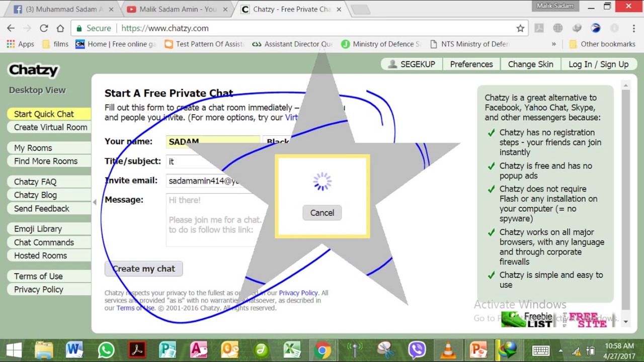Show hidden bookmarks with the double chevron
This screenshot has width=644, height=362.
pos(554,44)
